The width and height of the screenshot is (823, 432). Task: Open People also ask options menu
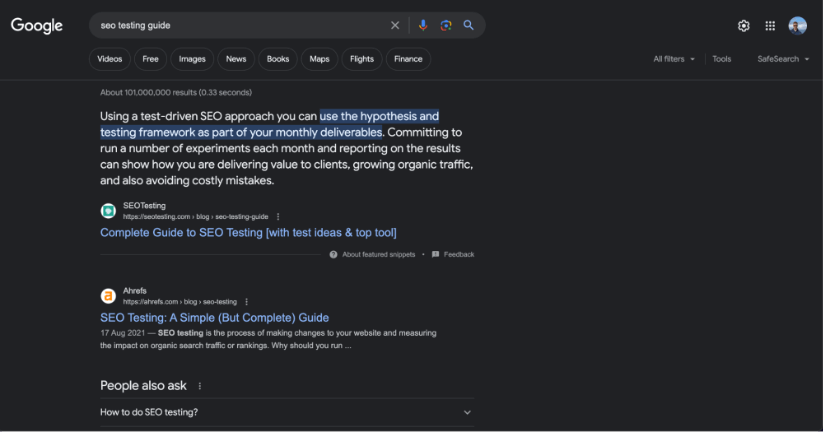click(199, 386)
